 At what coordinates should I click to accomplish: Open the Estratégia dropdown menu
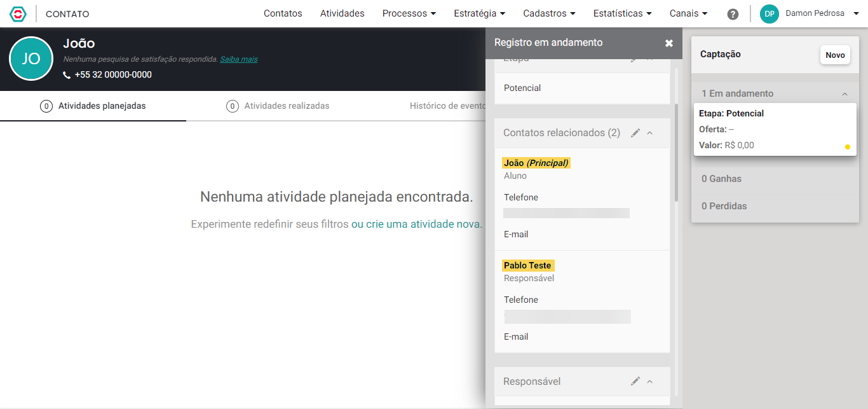tap(480, 13)
